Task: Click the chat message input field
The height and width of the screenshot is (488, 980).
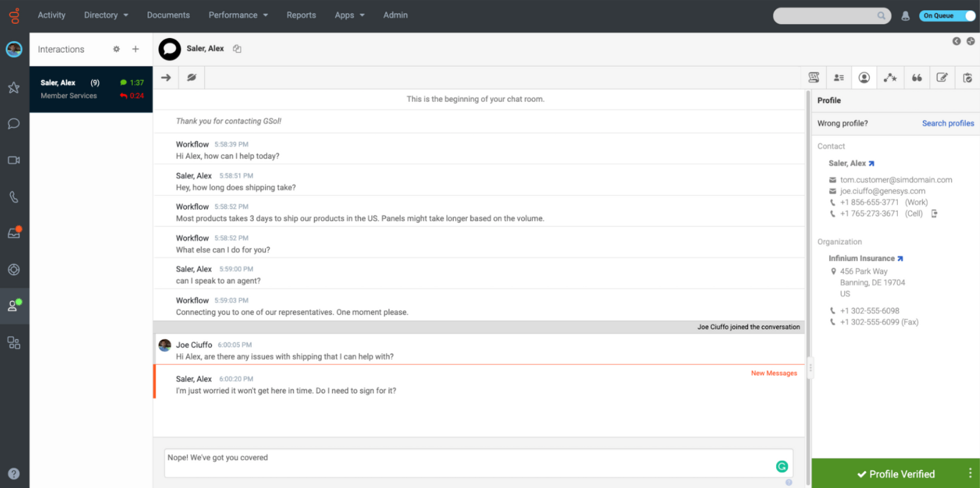Action: (x=470, y=463)
